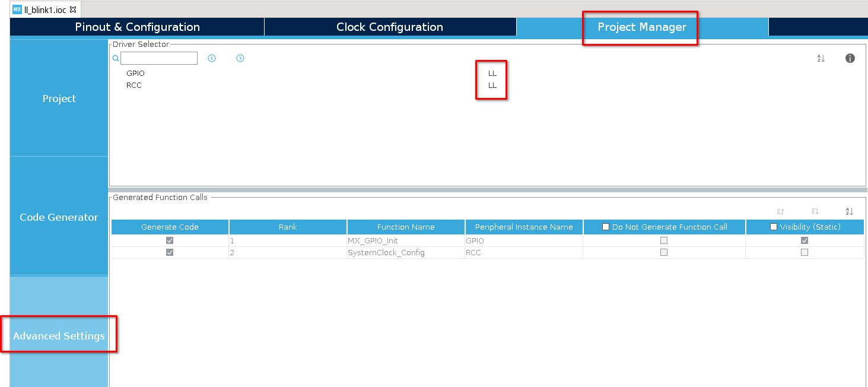Image resolution: width=868 pixels, height=387 pixels.
Task: Move function rank up icon
Action: [x=781, y=211]
